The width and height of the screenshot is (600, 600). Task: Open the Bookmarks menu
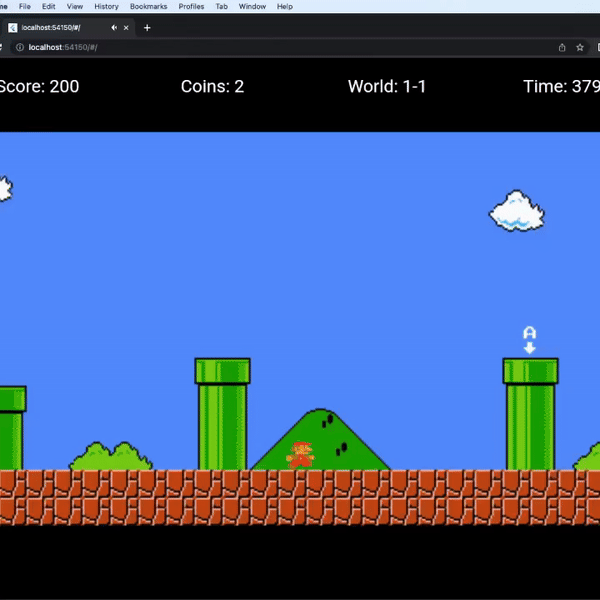tap(148, 6)
